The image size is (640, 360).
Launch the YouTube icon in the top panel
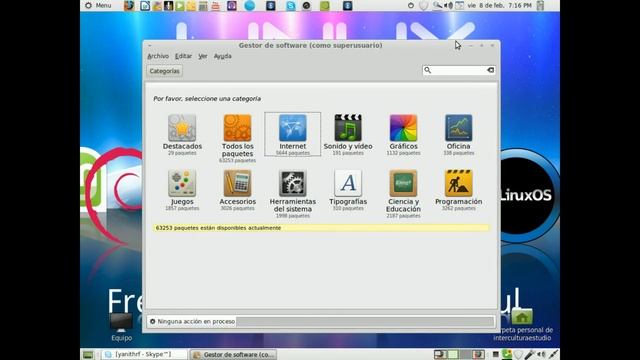click(216, 6)
